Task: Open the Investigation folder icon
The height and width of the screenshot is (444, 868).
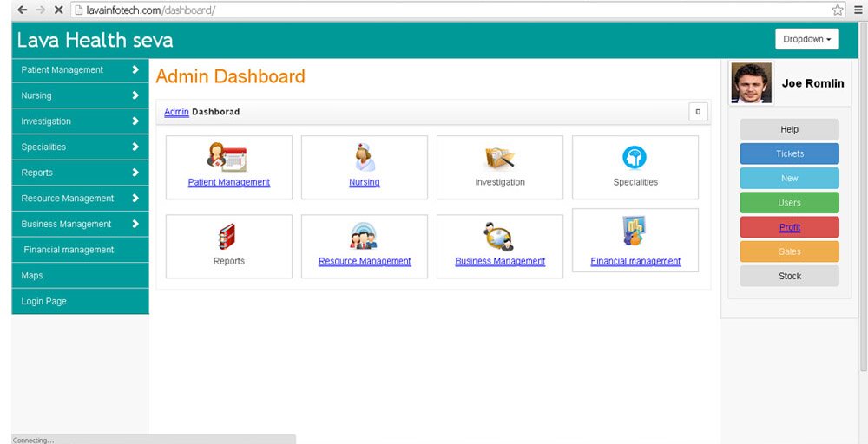Action: (500, 158)
